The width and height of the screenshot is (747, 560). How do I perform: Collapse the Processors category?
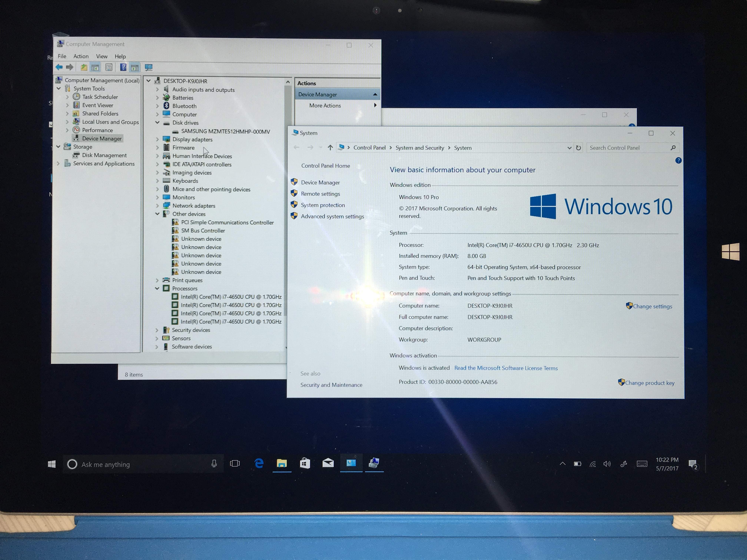pos(157,288)
